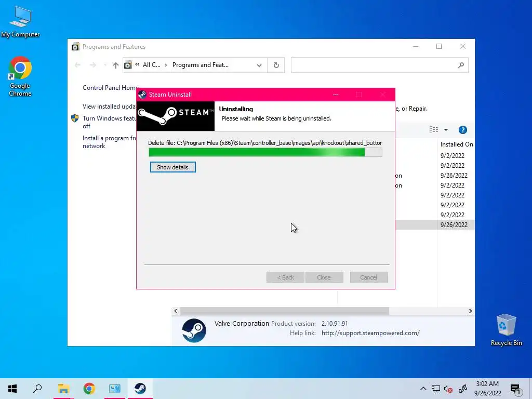Screen dimensions: 532x399
Task: Open network status tray icon
Action: [x=436, y=389]
